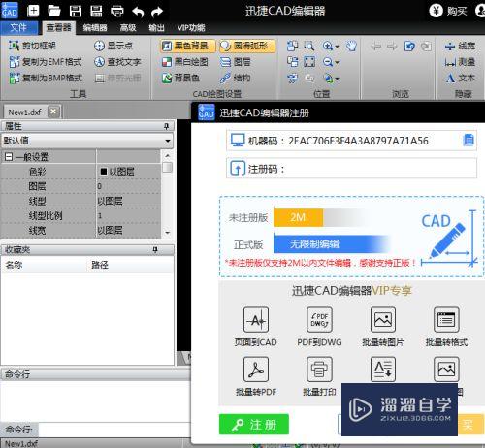Click 复制为BMP格式
The width and height of the screenshot is (485, 448).
coord(46,78)
